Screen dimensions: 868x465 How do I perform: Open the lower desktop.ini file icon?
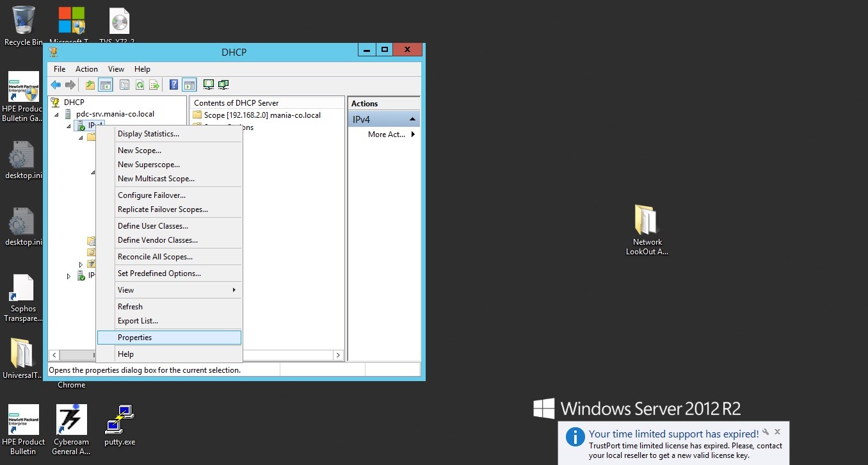(23, 227)
